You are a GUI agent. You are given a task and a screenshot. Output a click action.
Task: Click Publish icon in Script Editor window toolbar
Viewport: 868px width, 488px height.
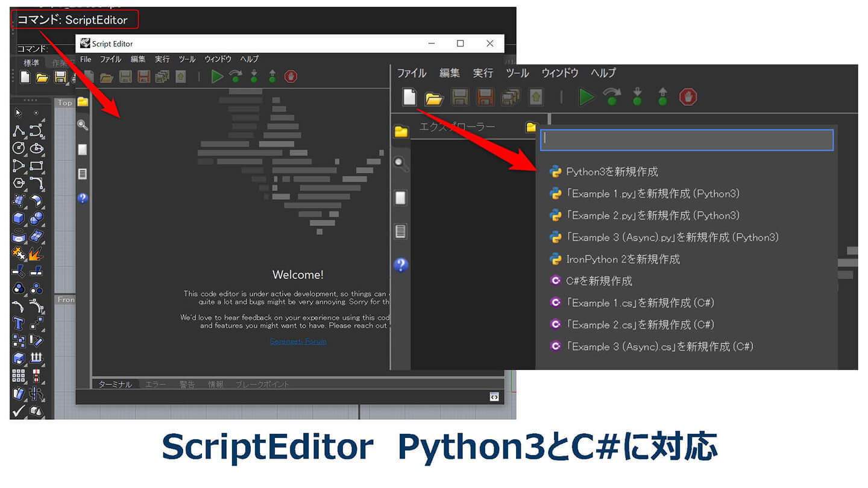coord(180,77)
